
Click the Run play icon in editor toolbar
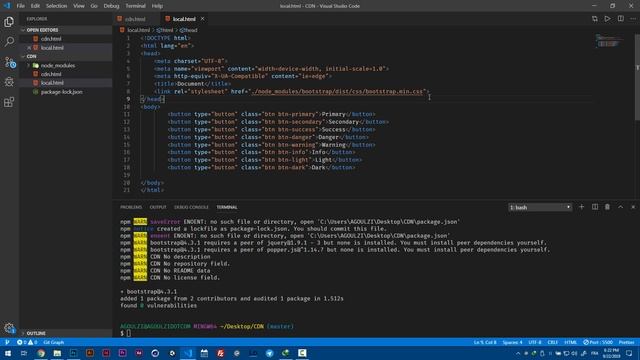607,19
